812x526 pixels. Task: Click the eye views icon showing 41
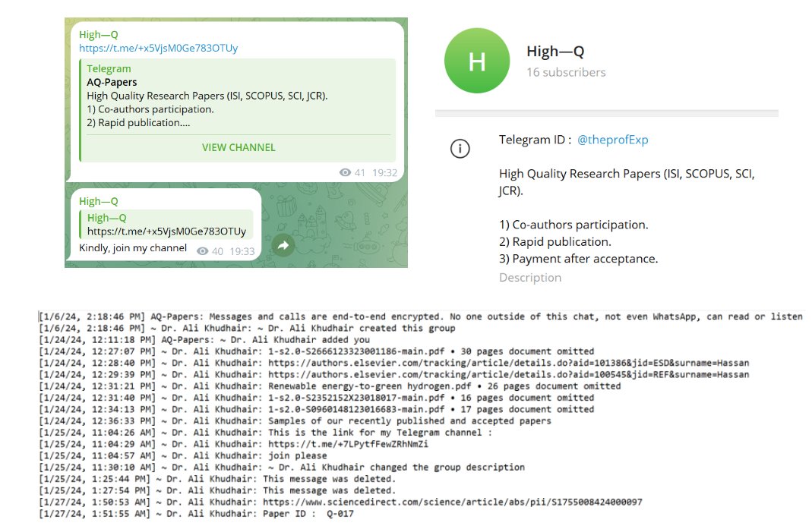345,172
